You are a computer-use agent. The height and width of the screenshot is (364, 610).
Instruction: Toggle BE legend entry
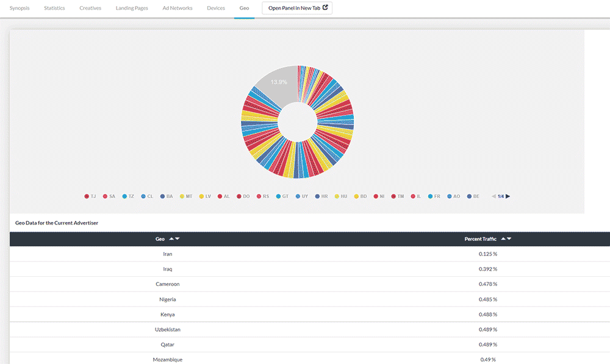pyautogui.click(x=473, y=196)
